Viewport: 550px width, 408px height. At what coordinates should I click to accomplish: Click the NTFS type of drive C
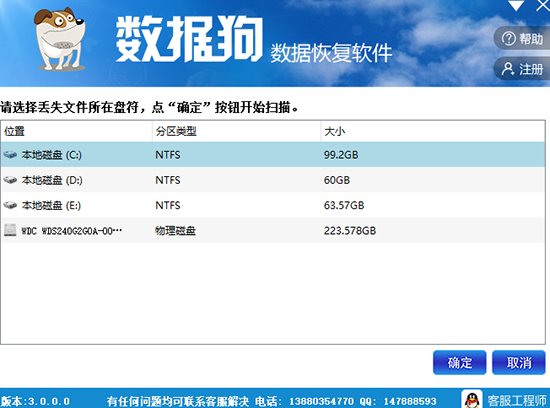[x=168, y=155]
